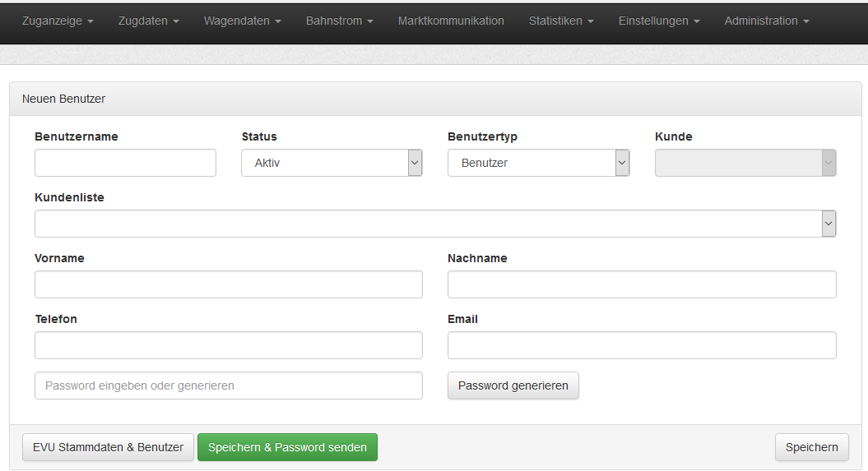Click the disabled Kunde dropdown

pos(745,163)
